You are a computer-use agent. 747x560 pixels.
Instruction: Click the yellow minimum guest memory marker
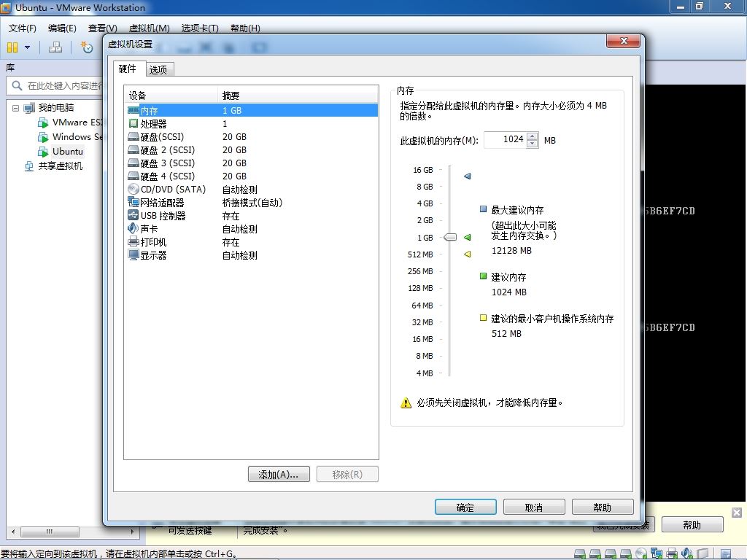coord(468,254)
